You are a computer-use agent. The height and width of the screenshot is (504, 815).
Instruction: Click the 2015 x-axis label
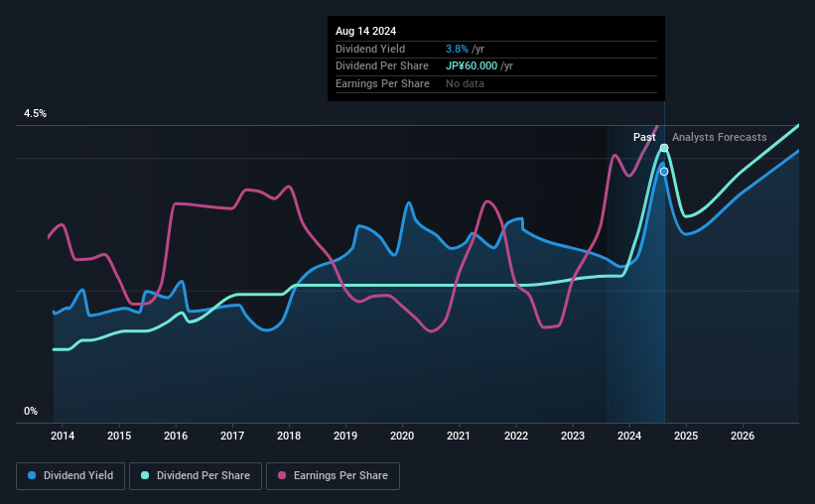click(119, 436)
